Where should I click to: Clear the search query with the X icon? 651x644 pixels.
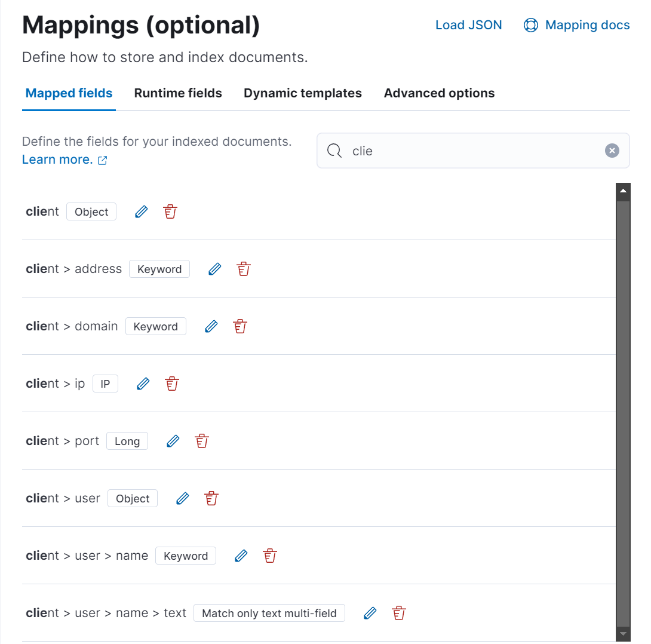(612, 150)
